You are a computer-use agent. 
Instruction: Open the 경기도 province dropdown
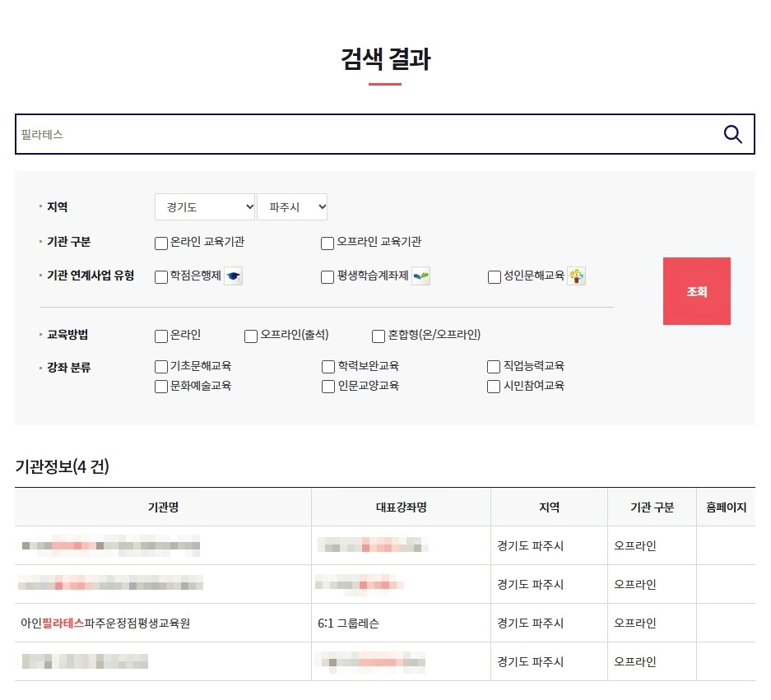click(205, 206)
